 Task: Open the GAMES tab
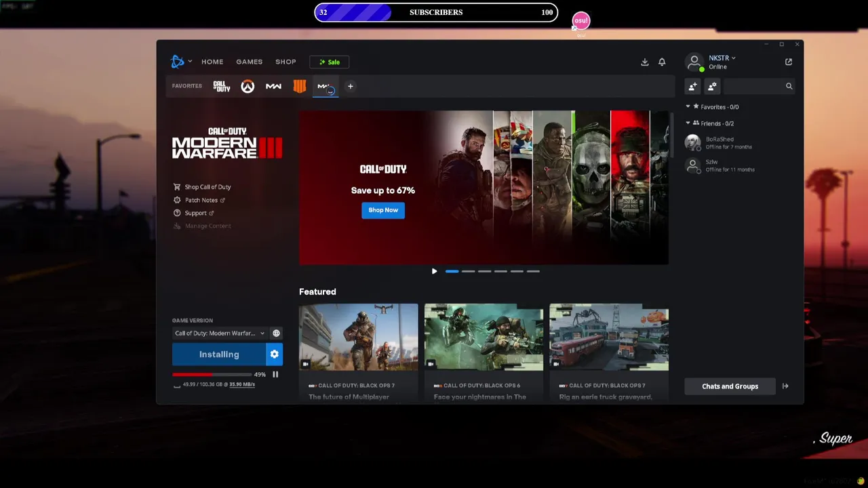point(249,62)
